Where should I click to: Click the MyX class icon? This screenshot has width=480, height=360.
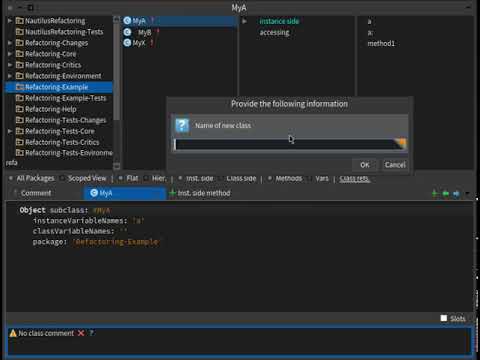[127, 43]
